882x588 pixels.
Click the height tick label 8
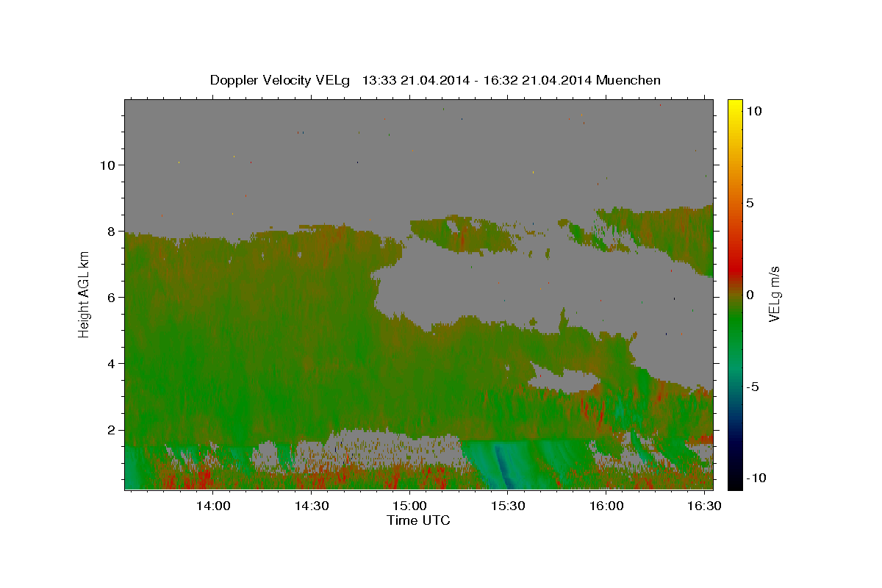pyautogui.click(x=112, y=231)
